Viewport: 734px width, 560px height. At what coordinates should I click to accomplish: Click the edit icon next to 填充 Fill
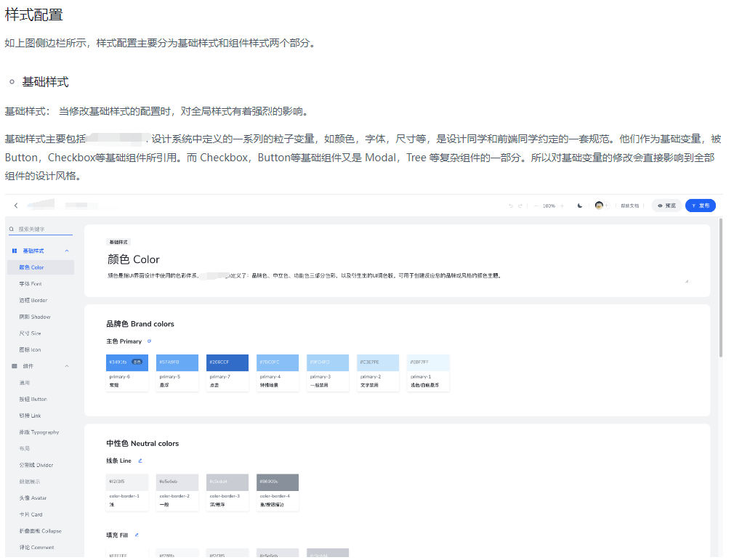137,535
